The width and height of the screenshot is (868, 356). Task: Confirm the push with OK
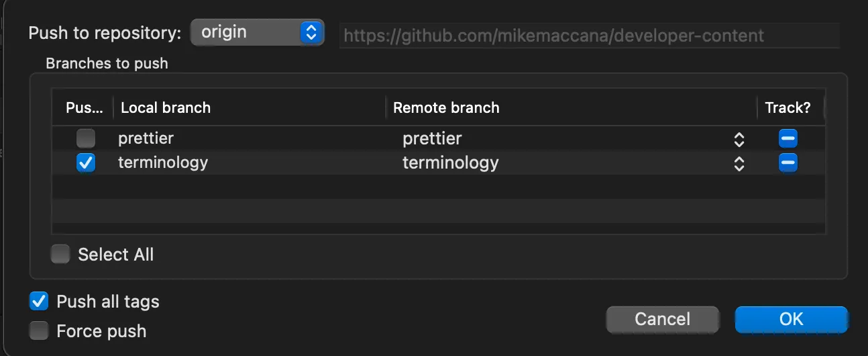pyautogui.click(x=791, y=319)
